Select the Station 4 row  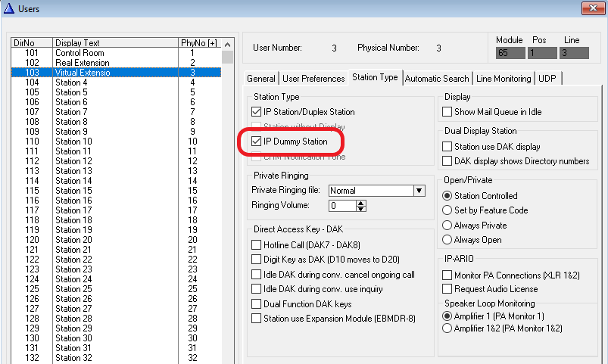click(116, 82)
